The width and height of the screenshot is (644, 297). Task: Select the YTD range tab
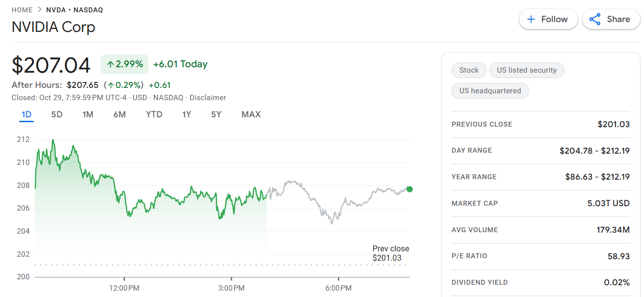[x=154, y=114]
